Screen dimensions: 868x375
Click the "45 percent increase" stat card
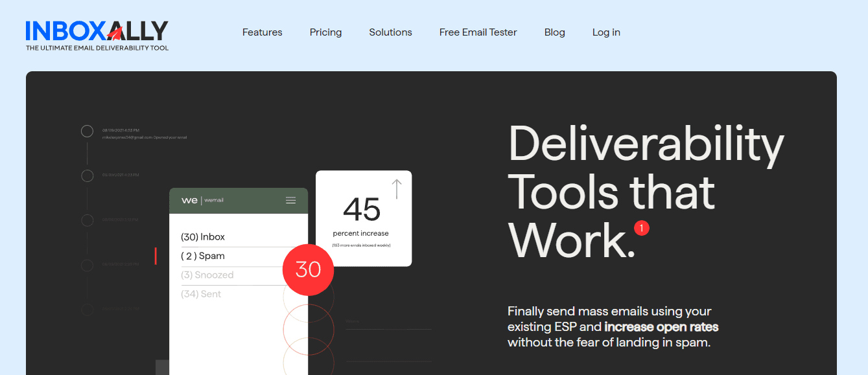(363, 218)
